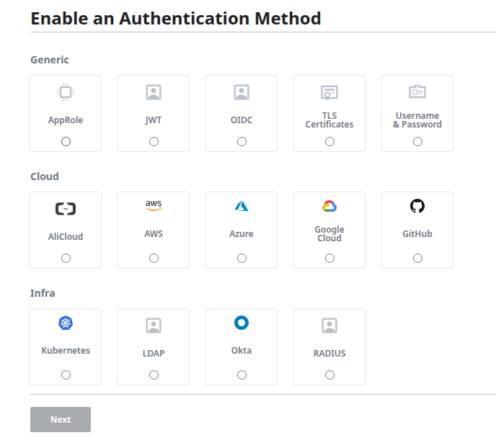496x448 pixels.
Task: Select the TLS Certificates radio button
Action: click(329, 142)
